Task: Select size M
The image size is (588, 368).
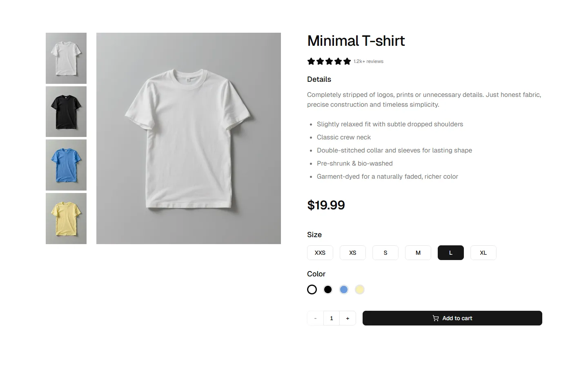Action: click(x=418, y=253)
